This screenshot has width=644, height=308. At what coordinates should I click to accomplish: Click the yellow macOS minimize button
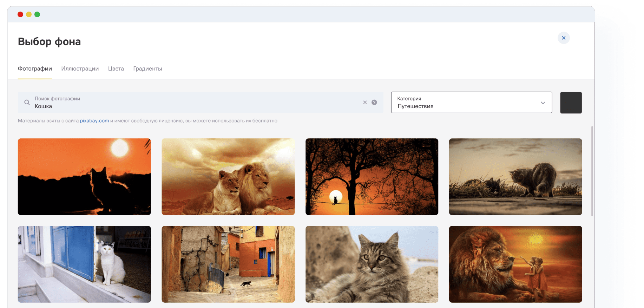coord(29,14)
